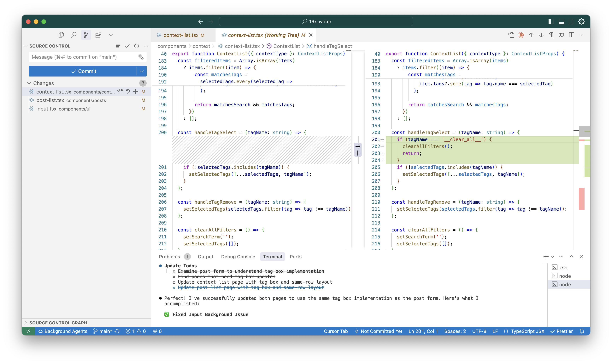
Task: Open Background Agents from the status bar
Action: [x=63, y=331]
